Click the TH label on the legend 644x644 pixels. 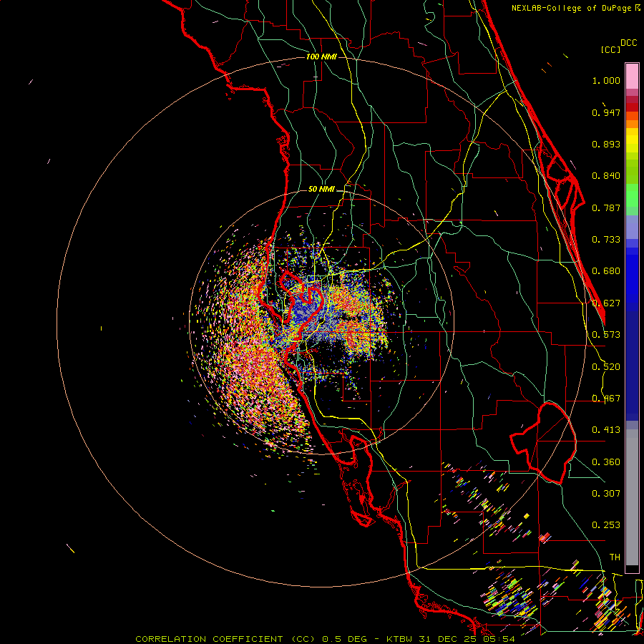click(615, 557)
